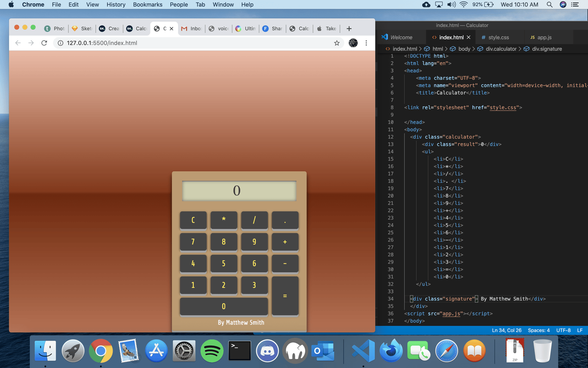Click the app.js link in the code
Viewport: 588px width, 368px height.
click(x=451, y=314)
